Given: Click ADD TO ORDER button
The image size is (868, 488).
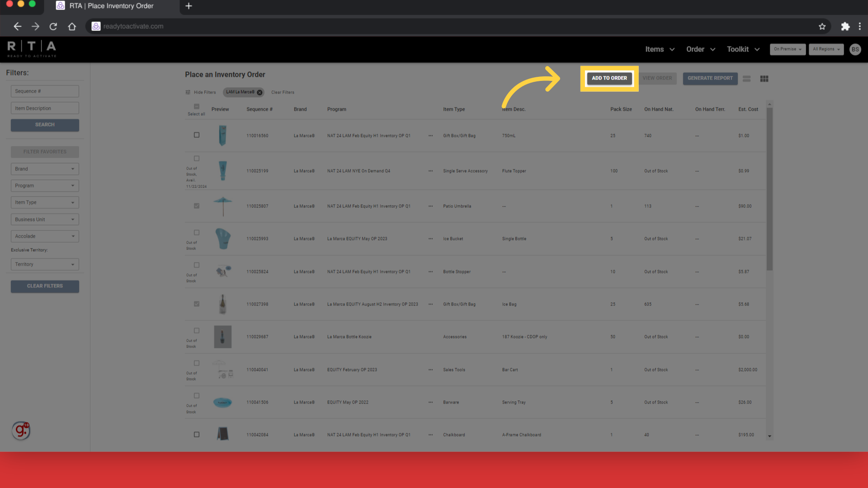Looking at the screenshot, I should tap(609, 78).
